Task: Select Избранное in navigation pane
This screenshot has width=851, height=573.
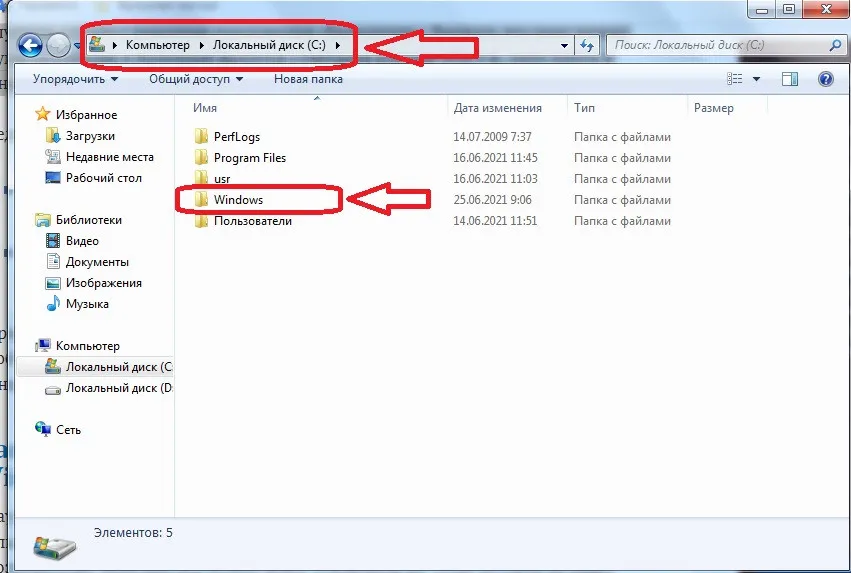Action: (x=86, y=115)
